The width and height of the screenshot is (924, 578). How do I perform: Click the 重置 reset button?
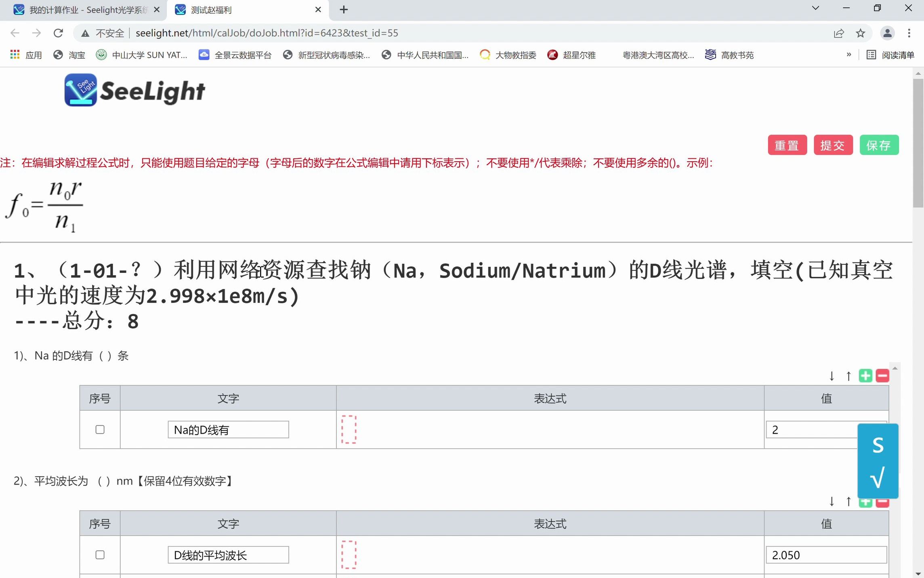pos(787,145)
